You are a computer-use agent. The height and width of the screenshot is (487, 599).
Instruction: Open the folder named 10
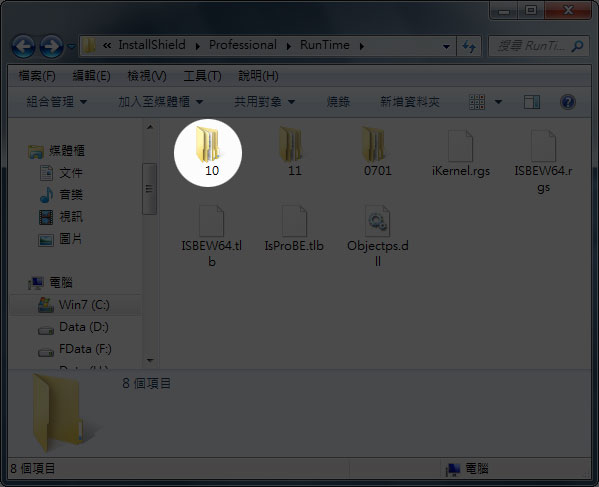(x=208, y=152)
